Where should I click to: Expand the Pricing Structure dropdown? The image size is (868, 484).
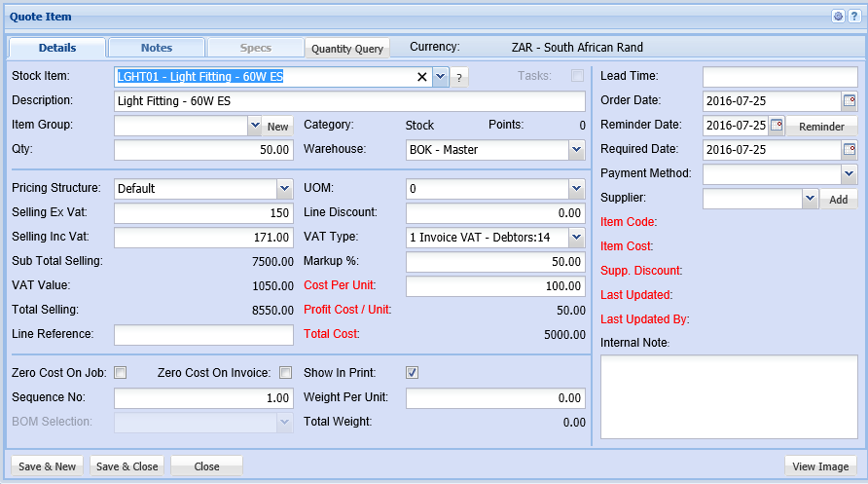pyautogui.click(x=284, y=188)
